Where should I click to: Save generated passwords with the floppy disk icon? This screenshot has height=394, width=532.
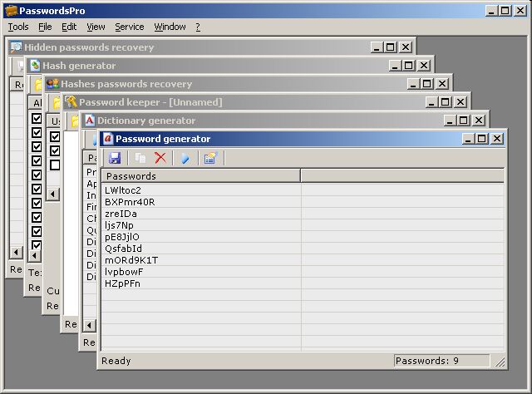(115, 158)
